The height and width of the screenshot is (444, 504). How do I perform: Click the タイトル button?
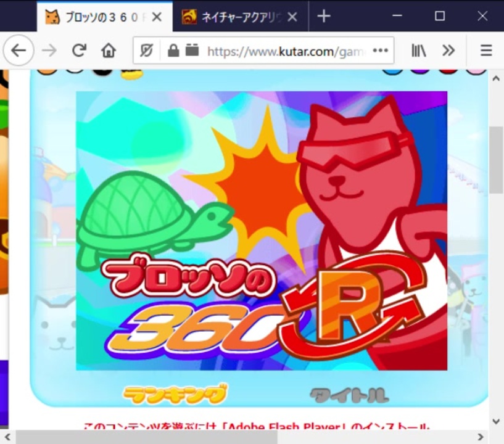(349, 395)
